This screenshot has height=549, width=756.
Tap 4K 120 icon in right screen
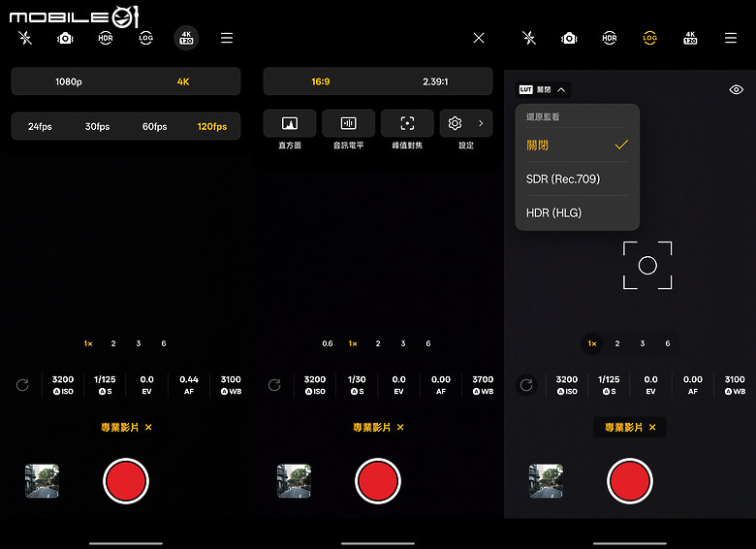pos(690,38)
